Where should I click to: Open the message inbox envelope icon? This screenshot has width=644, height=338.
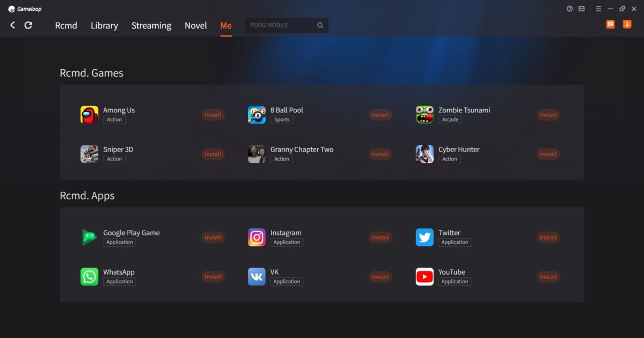click(581, 9)
